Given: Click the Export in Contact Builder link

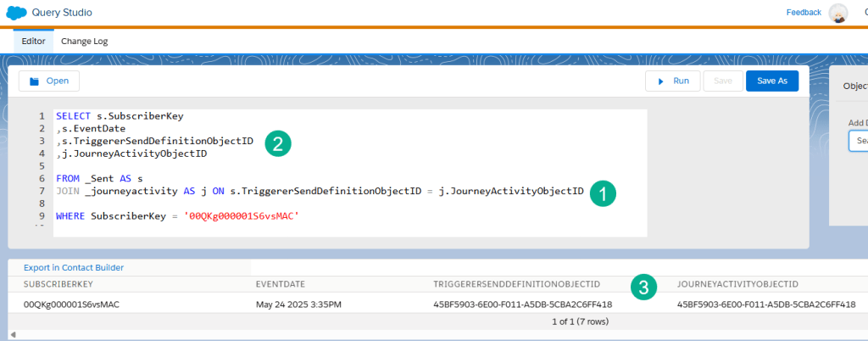Looking at the screenshot, I should tap(74, 268).
